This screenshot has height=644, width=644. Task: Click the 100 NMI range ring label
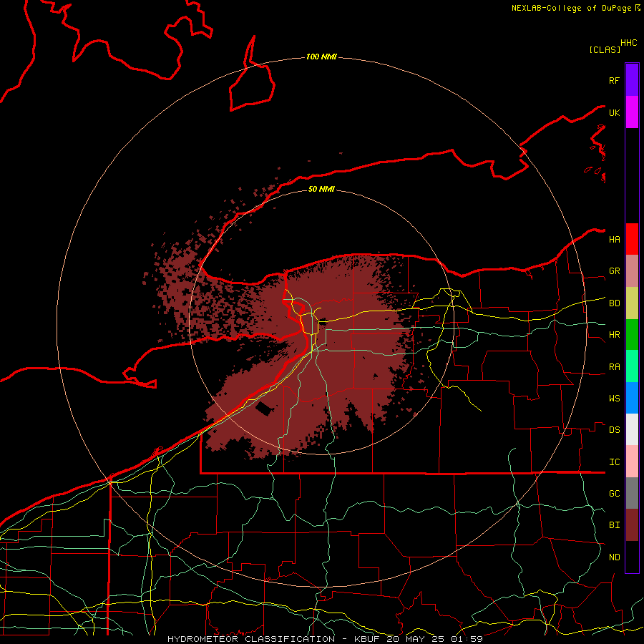(x=321, y=57)
